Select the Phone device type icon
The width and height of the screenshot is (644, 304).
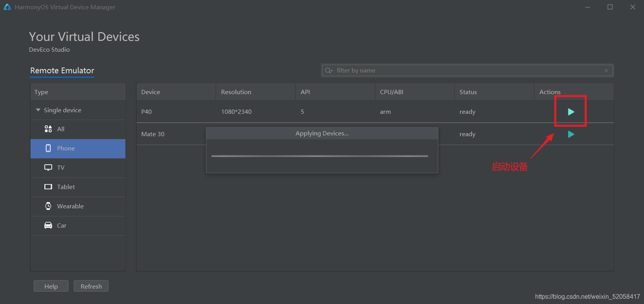48,148
